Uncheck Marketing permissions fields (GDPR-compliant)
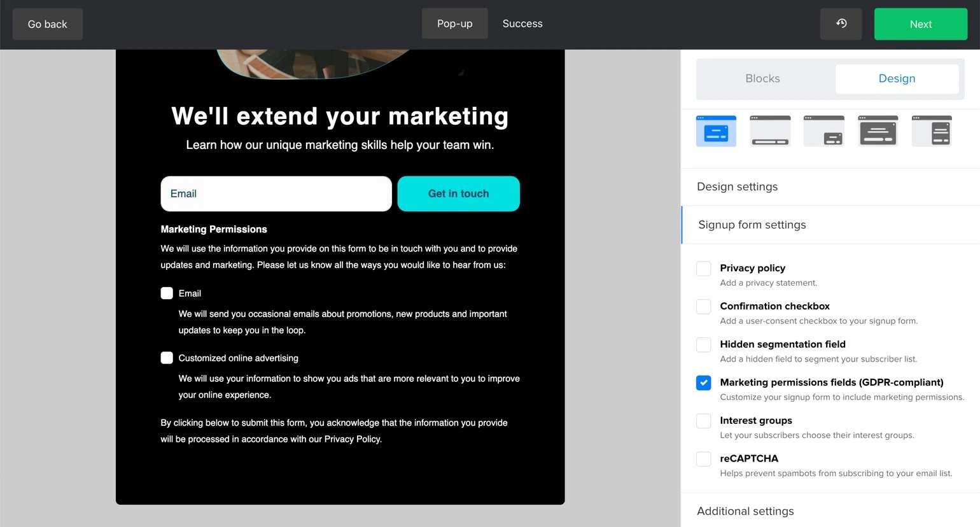This screenshot has height=527, width=980. (x=703, y=383)
